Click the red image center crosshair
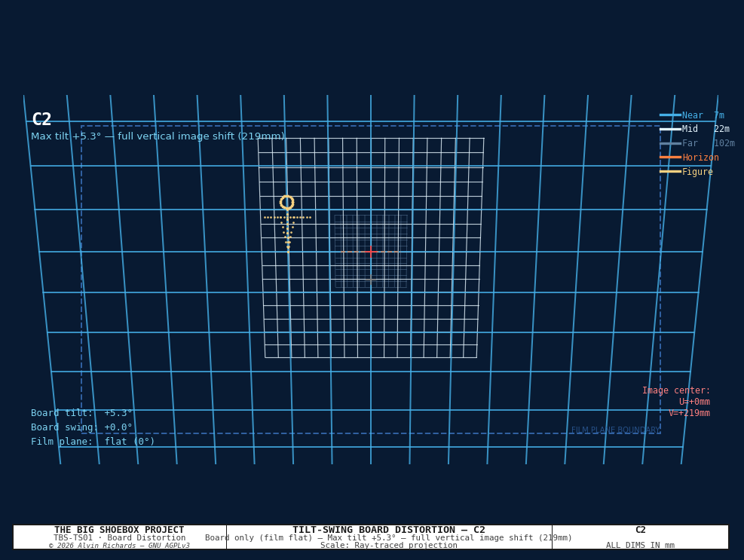This screenshot has width=744, height=560. 371,252
